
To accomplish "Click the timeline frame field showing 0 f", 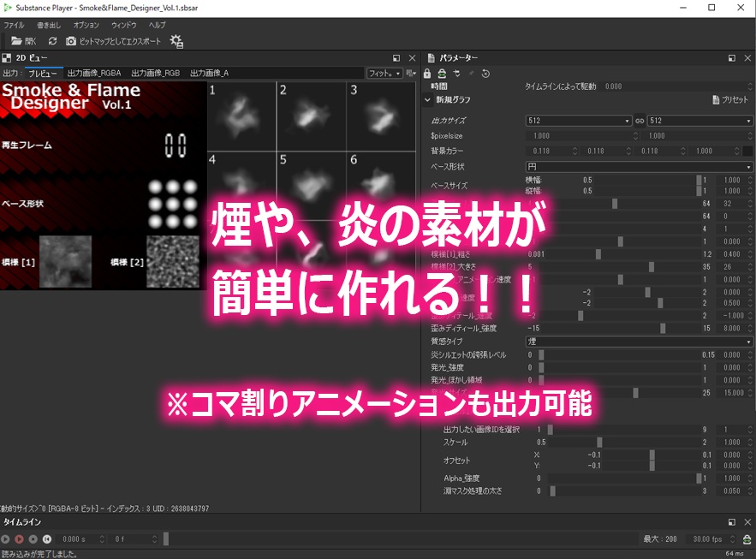I will [134, 539].
